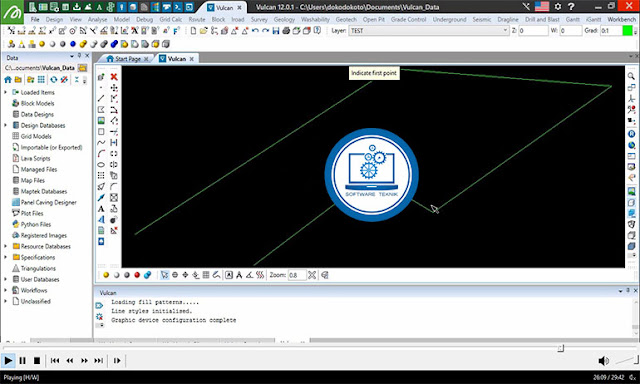Toggle the red wavy lines button
The height and width of the screenshot is (384, 640).
260,275
